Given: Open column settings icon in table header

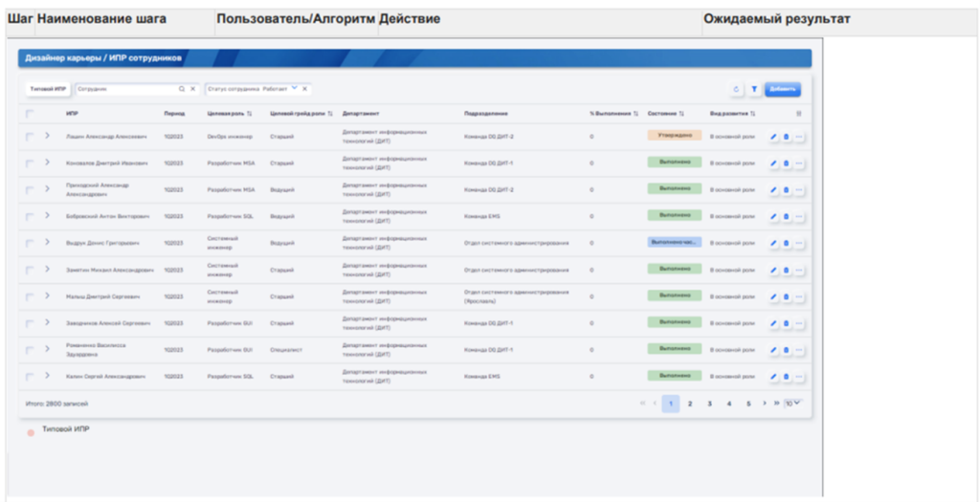Looking at the screenshot, I should 799,113.
